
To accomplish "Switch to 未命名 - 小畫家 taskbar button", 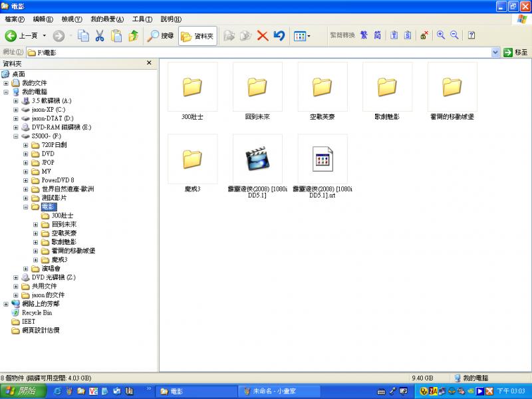I will coord(279,391).
